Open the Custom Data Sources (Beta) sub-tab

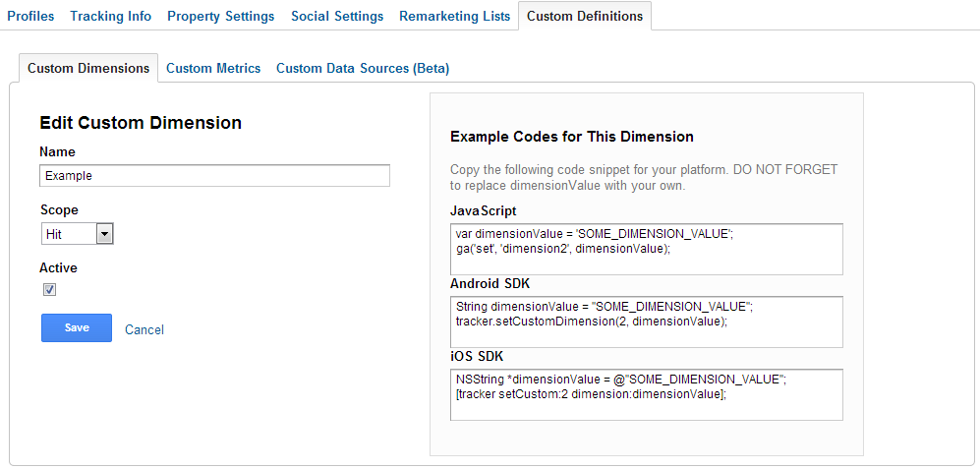[x=362, y=69]
